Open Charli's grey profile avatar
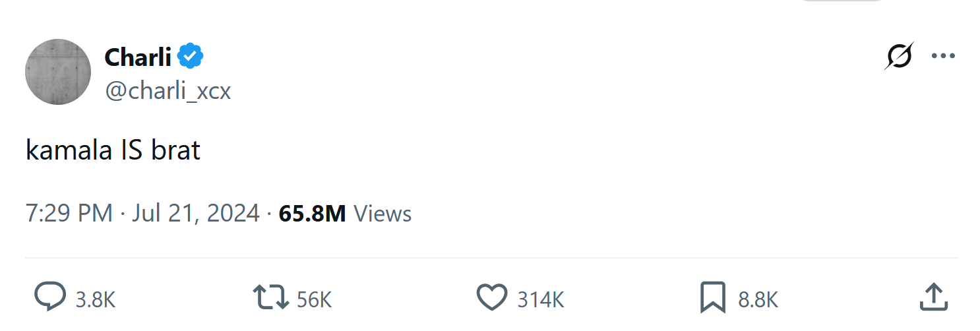Image resolution: width=980 pixels, height=331 pixels. 58,72
